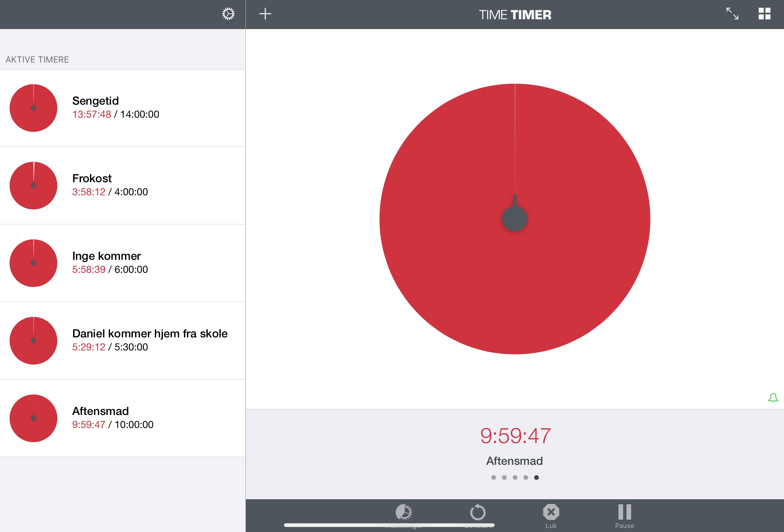784x532 pixels.
Task: Pause the running timer
Action: (x=624, y=516)
